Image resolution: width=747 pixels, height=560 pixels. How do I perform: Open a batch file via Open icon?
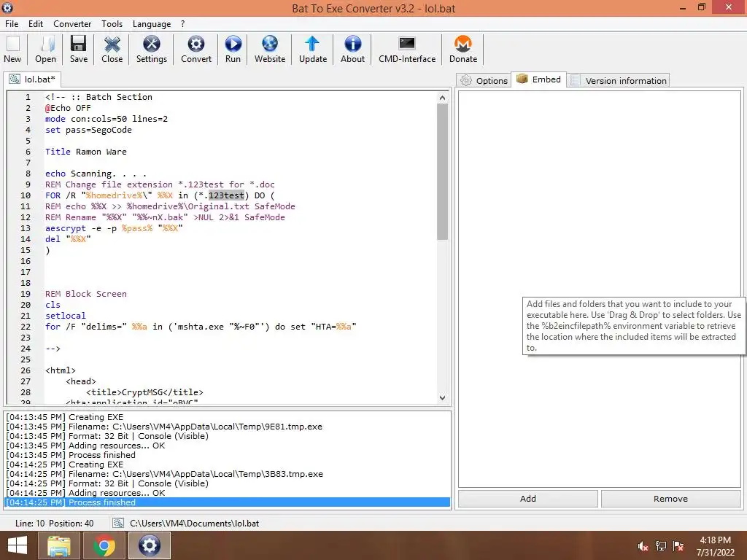[46, 49]
